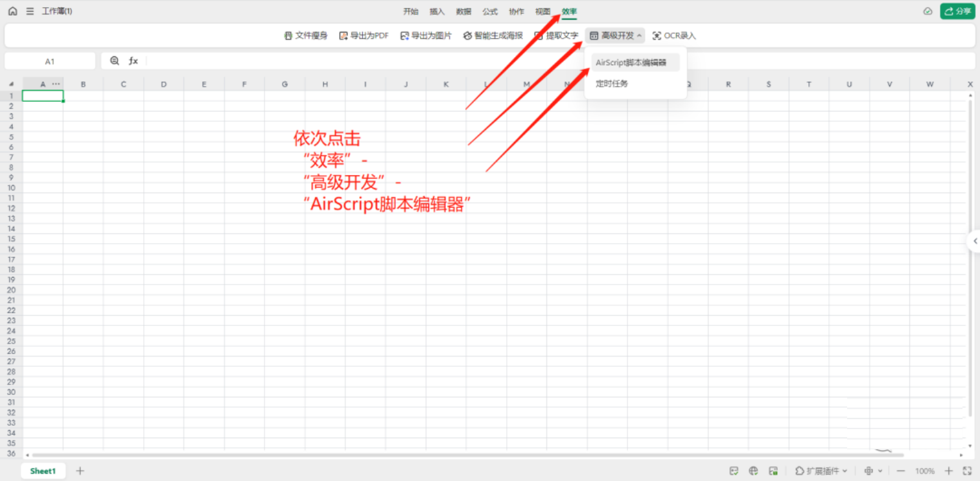The height and width of the screenshot is (481, 980).
Task: Select column S header
Action: pyautogui.click(x=769, y=84)
